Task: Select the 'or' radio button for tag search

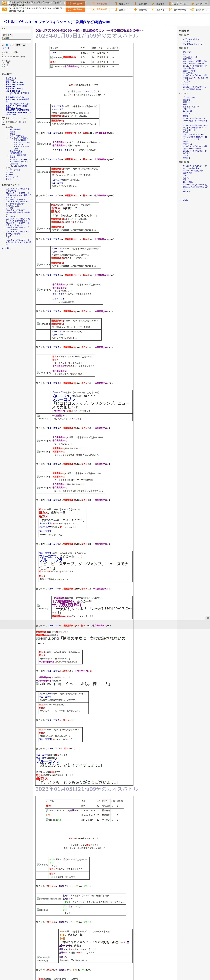Action: point(13,45)
